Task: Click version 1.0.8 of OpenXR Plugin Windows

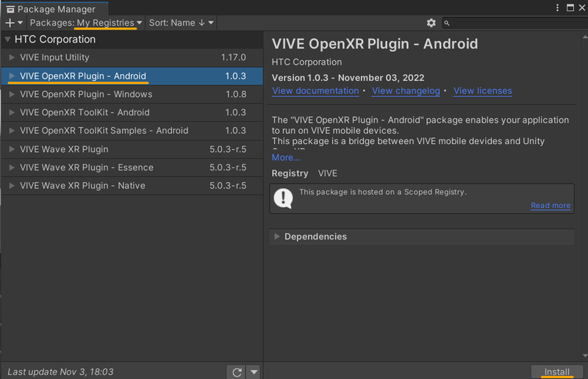Action: point(236,94)
